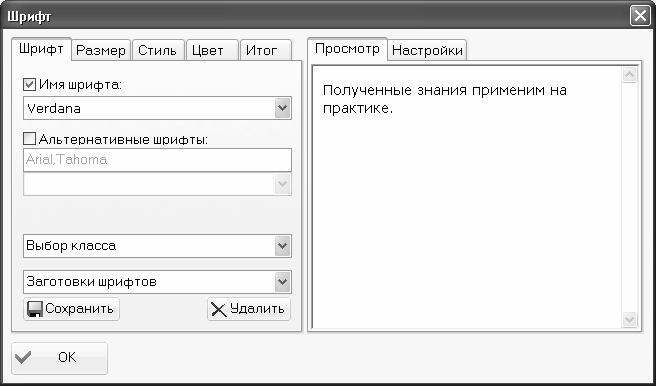Click the Arial,Tahoma alternative fonts field
Image resolution: width=656 pixels, height=386 pixels.
pos(157,160)
